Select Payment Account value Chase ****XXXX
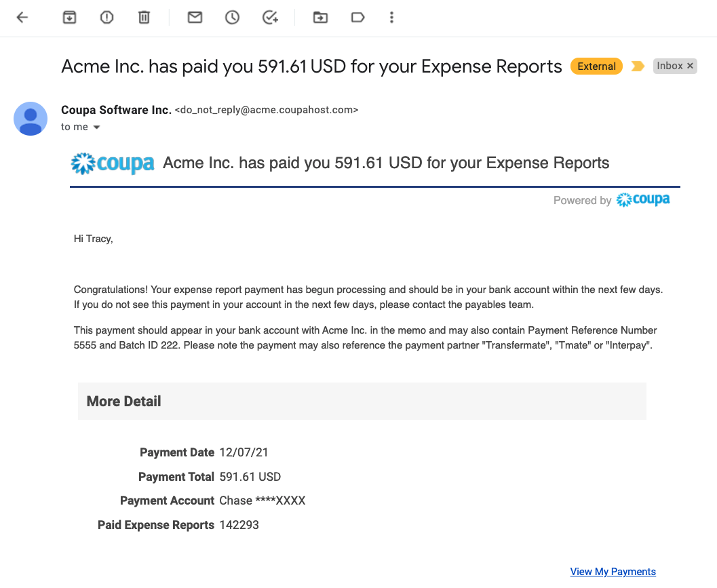717x588 pixels. (263, 501)
